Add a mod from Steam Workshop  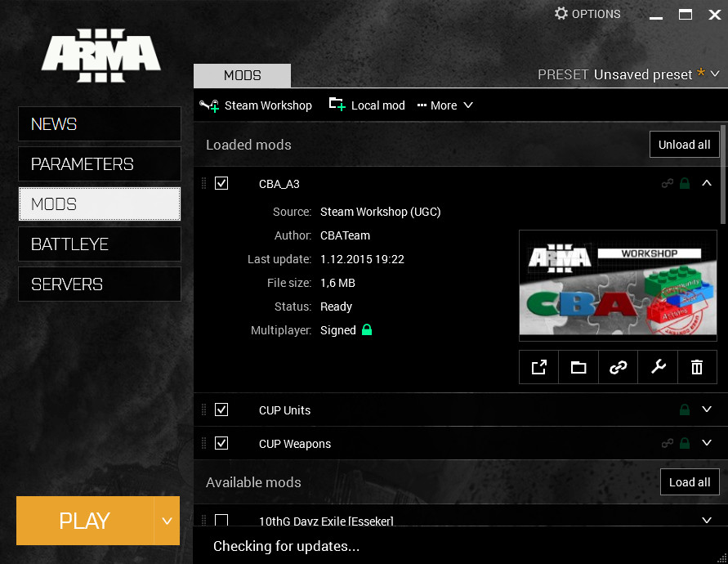tap(256, 105)
